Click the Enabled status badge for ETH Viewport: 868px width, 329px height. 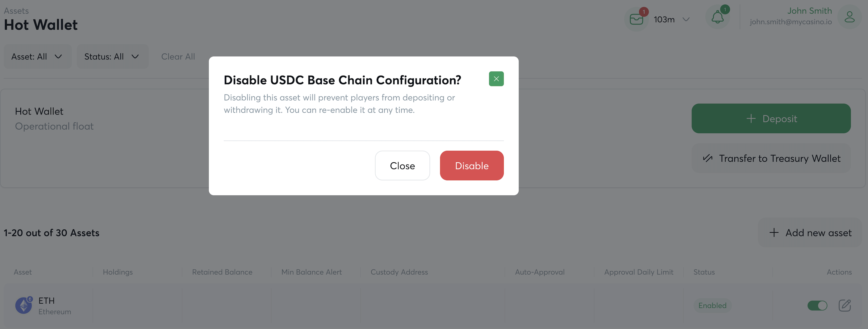point(712,306)
